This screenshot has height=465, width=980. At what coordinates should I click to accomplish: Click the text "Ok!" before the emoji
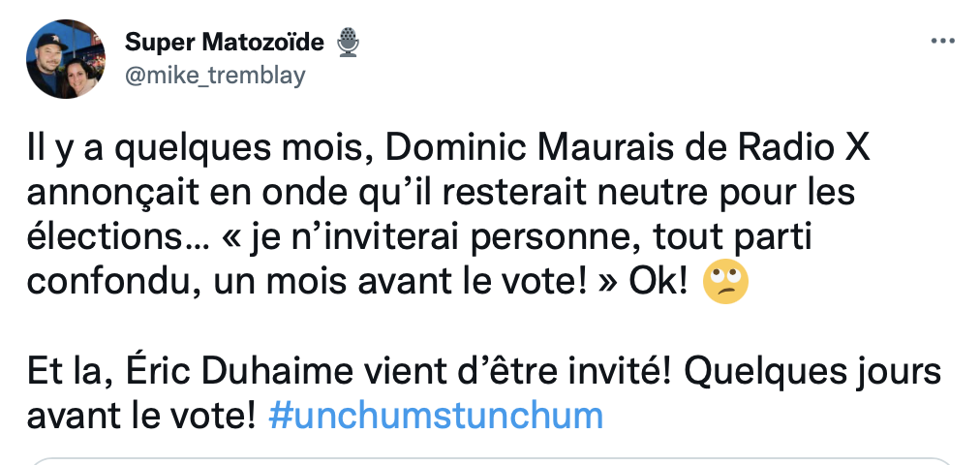coord(658,283)
